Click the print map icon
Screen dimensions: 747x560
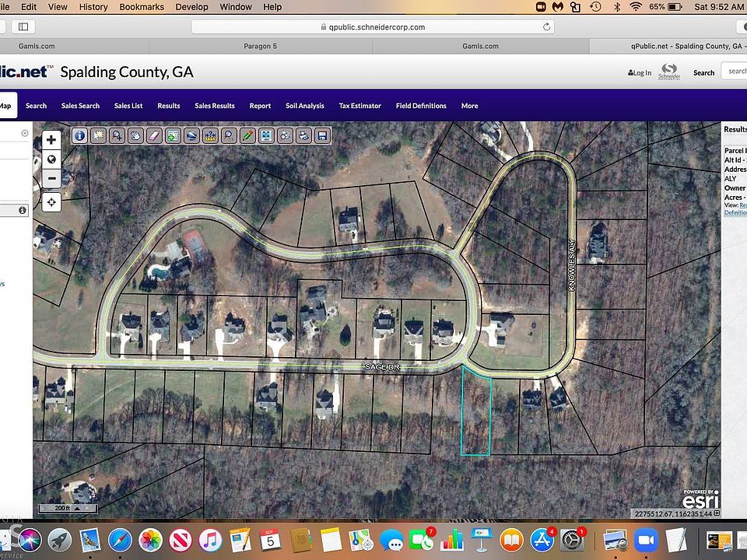303,135
